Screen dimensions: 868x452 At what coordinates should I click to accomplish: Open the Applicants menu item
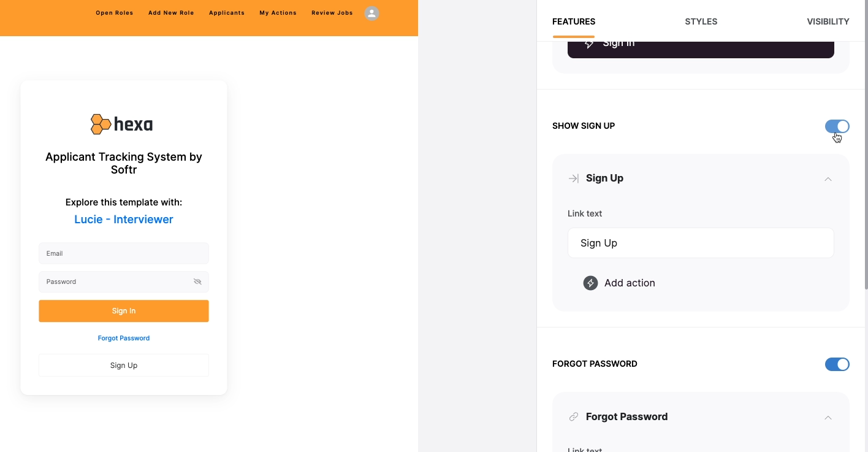click(x=227, y=13)
